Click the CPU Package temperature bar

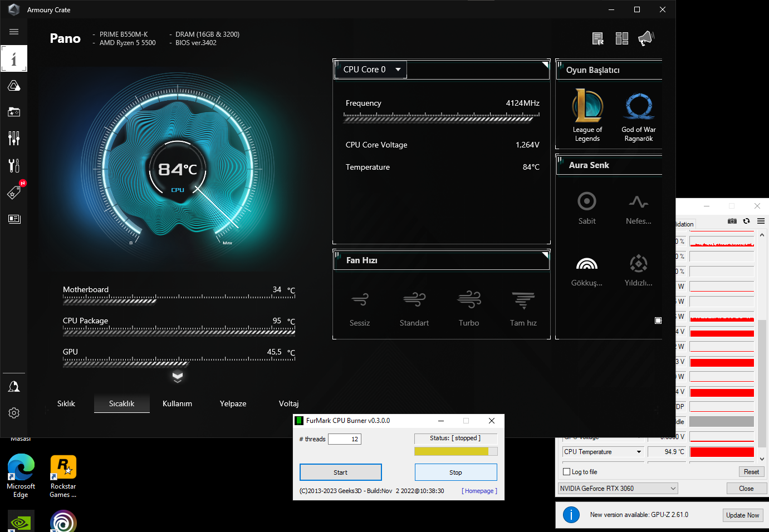(x=179, y=332)
